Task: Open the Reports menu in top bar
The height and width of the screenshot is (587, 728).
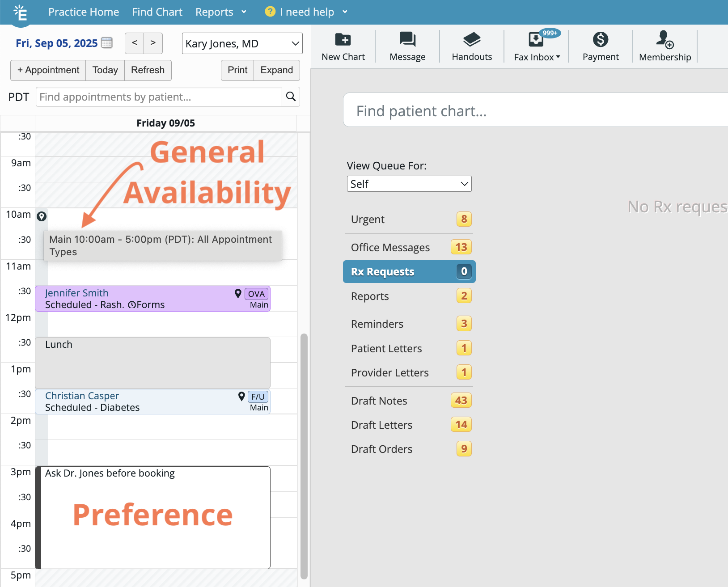Action: point(220,12)
